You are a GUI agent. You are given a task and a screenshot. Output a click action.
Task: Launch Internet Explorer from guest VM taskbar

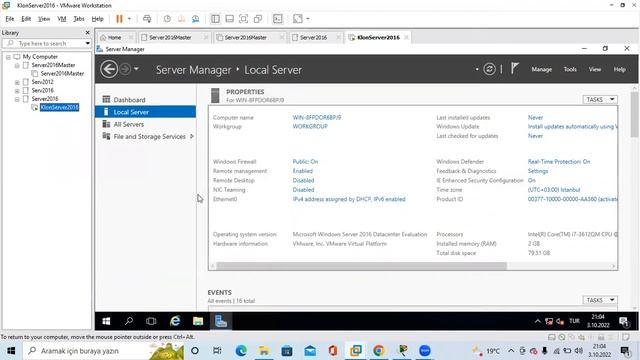(175, 321)
